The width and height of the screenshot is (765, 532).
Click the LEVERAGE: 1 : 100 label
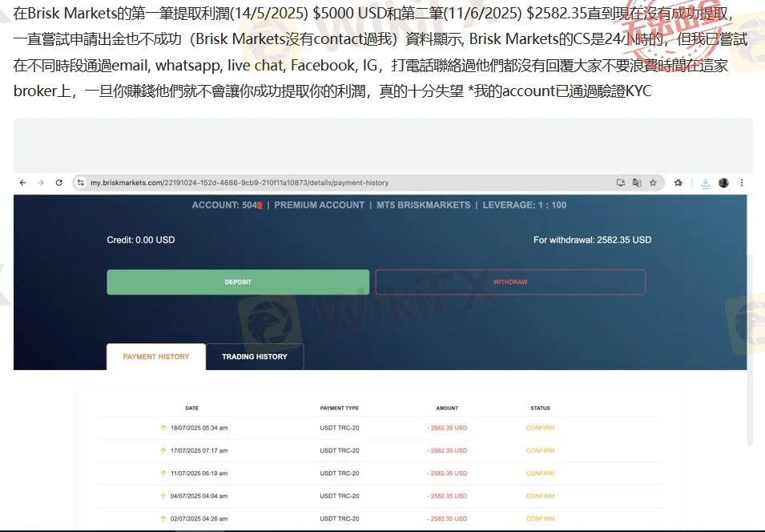coord(525,205)
